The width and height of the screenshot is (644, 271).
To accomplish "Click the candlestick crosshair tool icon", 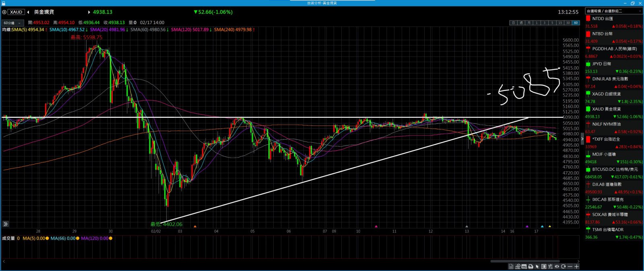I will 550,267.
